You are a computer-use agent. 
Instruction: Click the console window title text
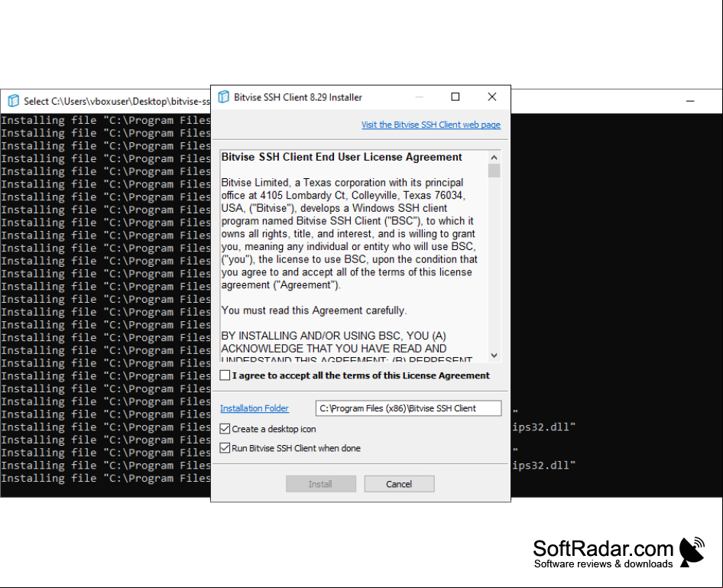click(117, 101)
